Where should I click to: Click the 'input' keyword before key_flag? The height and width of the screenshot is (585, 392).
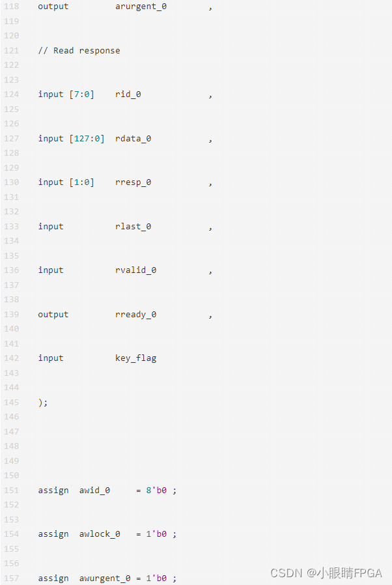pyautogui.click(x=51, y=358)
